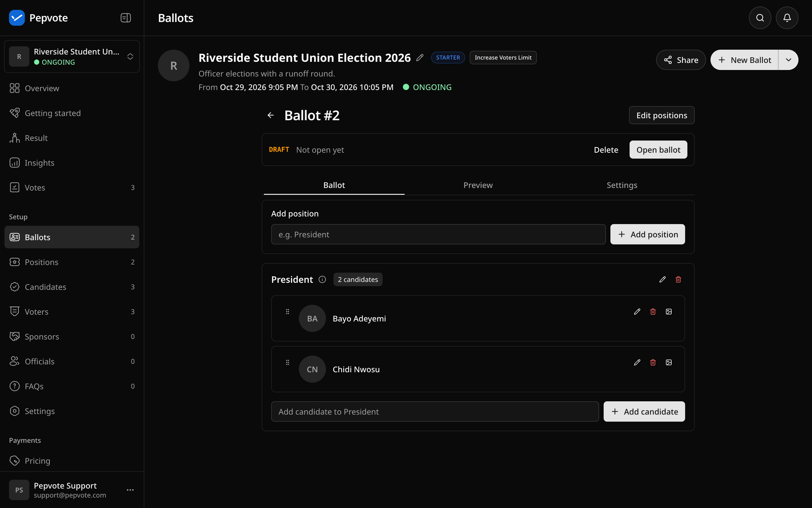812x508 pixels.
Task: Expand the Riverside Student Union election switcher
Action: [x=71, y=57]
